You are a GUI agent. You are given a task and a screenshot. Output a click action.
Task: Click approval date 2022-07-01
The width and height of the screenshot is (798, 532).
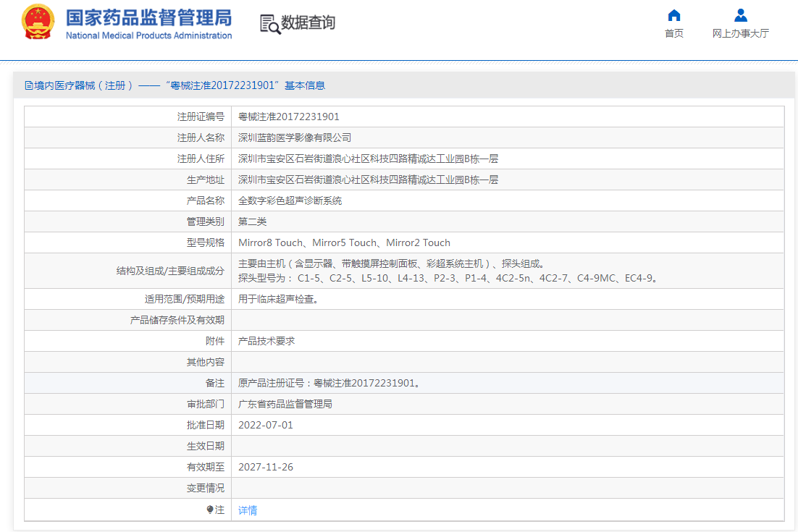pos(266,425)
